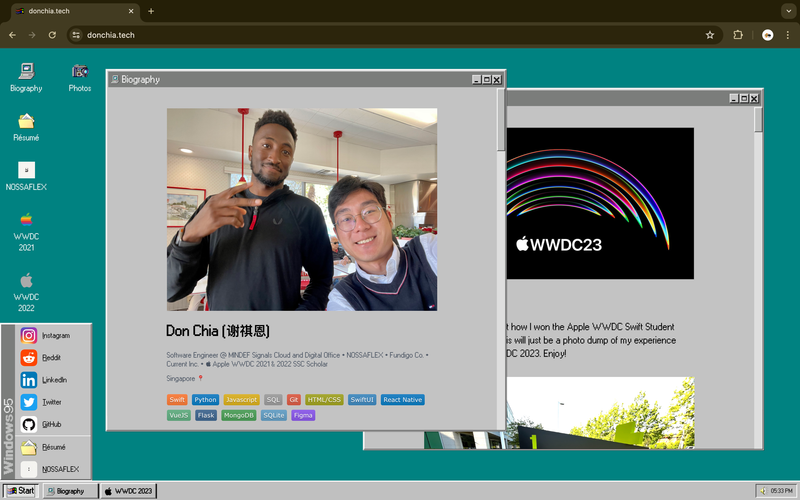Open the Résumé folder desktop icon
The height and width of the screenshot is (500, 800).
coord(26,127)
